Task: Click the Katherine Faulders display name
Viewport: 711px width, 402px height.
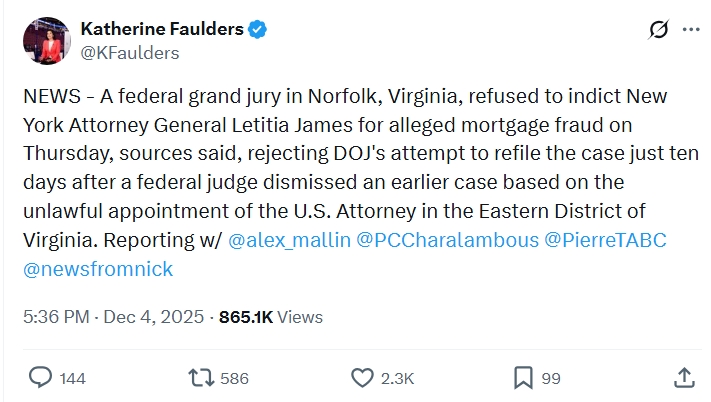Action: point(161,30)
